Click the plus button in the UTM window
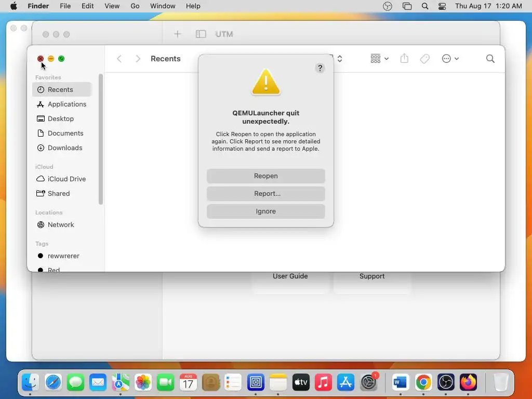532x399 pixels. (x=178, y=34)
